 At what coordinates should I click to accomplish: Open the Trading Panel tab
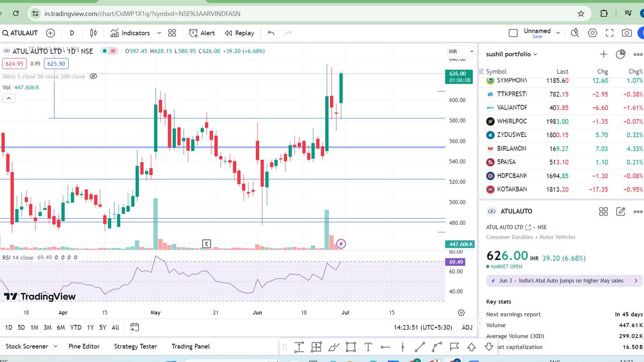pyautogui.click(x=191, y=346)
